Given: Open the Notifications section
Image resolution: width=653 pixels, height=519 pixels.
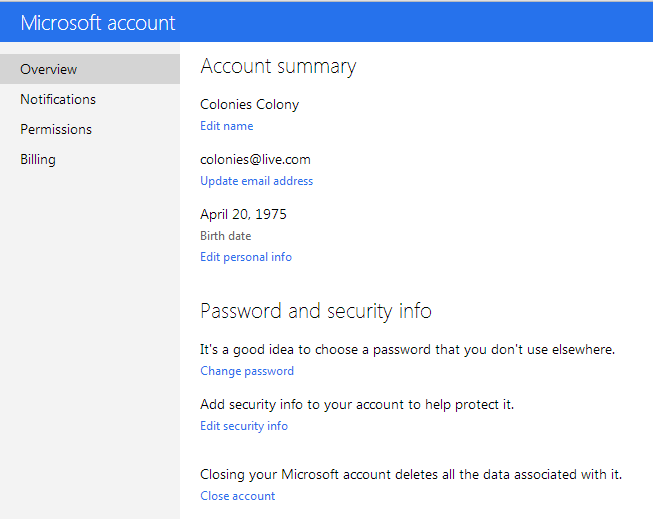Looking at the screenshot, I should [x=58, y=99].
